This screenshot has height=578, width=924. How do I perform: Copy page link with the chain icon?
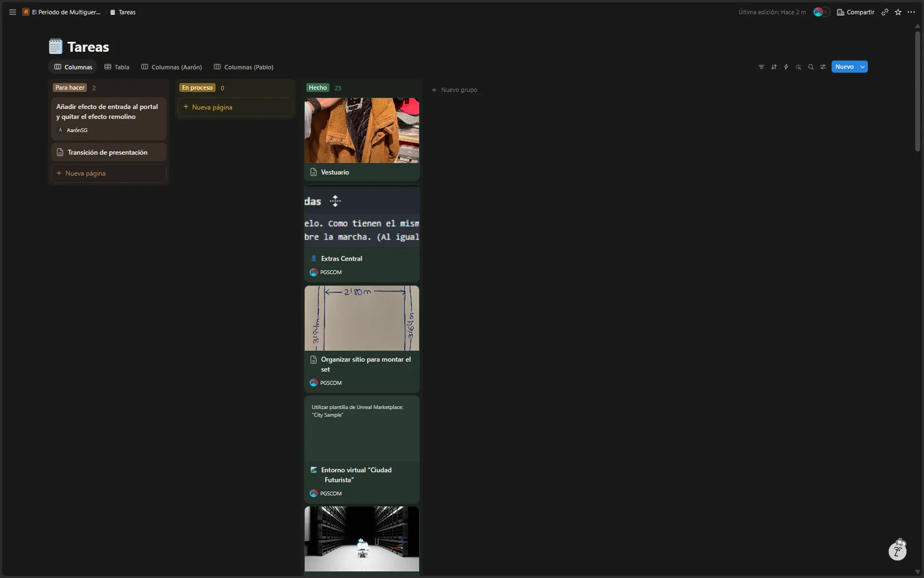click(885, 12)
